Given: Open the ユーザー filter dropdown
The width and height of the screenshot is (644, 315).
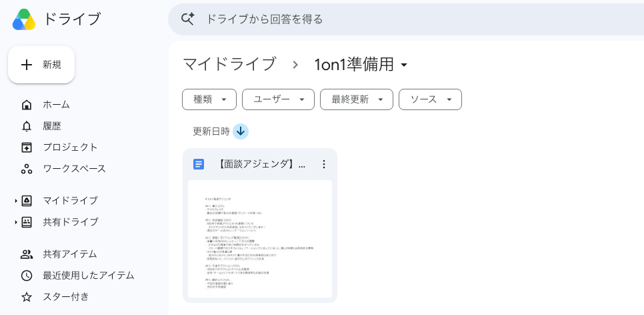Looking at the screenshot, I should pyautogui.click(x=278, y=99).
